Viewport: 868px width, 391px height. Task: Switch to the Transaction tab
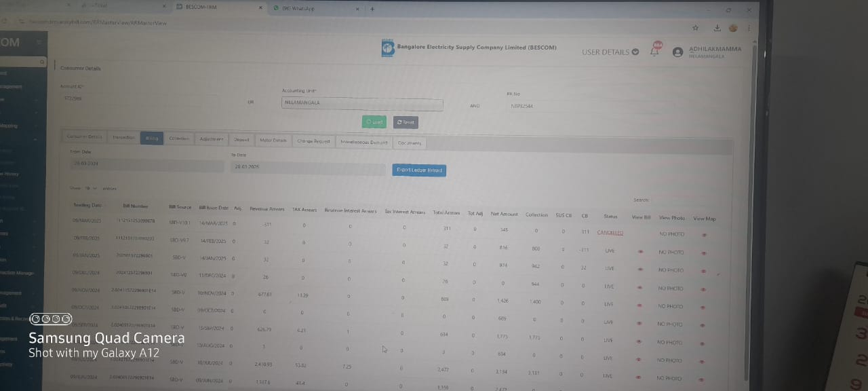tap(123, 138)
